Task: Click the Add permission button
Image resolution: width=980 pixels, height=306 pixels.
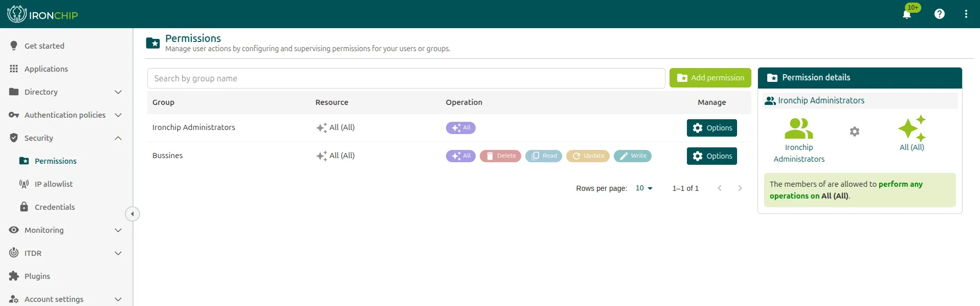Action: tap(710, 78)
